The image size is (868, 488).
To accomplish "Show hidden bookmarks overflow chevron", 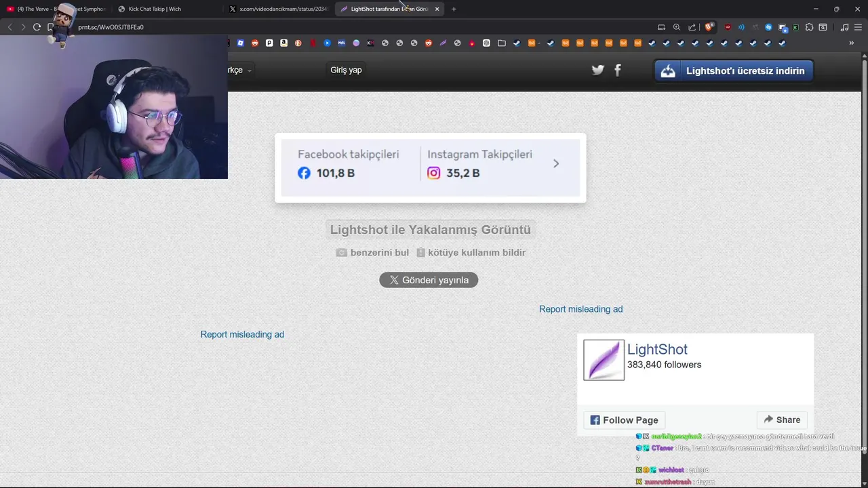I will [851, 43].
